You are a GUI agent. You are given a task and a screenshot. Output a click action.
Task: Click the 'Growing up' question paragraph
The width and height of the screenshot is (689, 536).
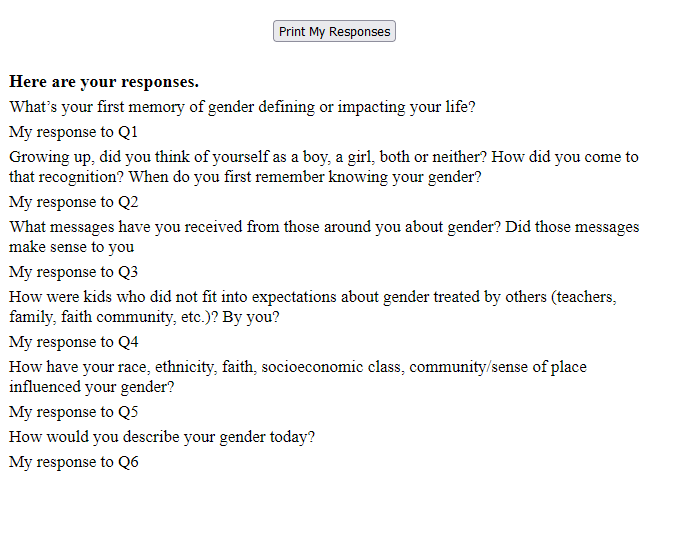[324, 167]
